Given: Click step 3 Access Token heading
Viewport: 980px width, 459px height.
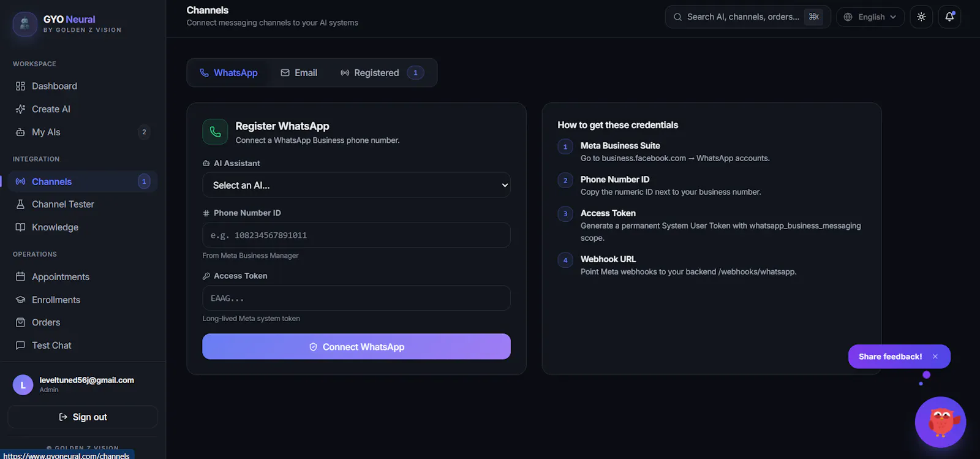Looking at the screenshot, I should coord(608,213).
